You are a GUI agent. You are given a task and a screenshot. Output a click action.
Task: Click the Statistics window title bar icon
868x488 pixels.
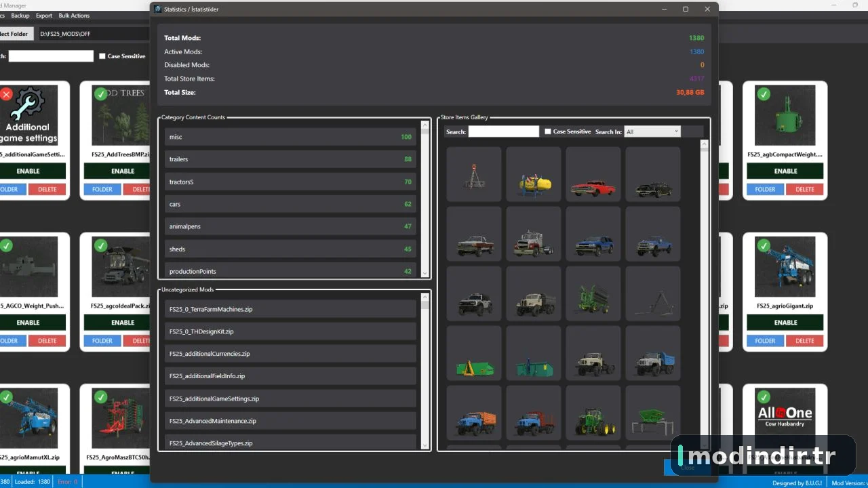(158, 9)
